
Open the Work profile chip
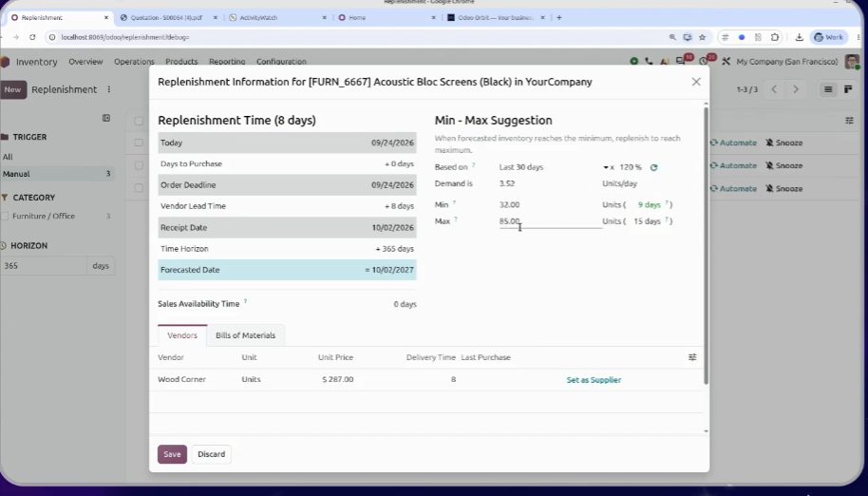[x=829, y=37]
